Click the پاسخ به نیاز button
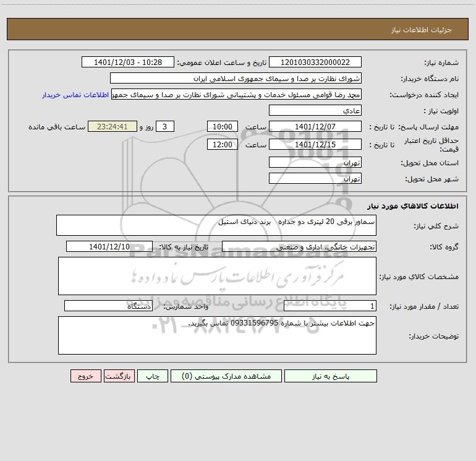Viewport: 476px width, 461px height. coord(331,376)
